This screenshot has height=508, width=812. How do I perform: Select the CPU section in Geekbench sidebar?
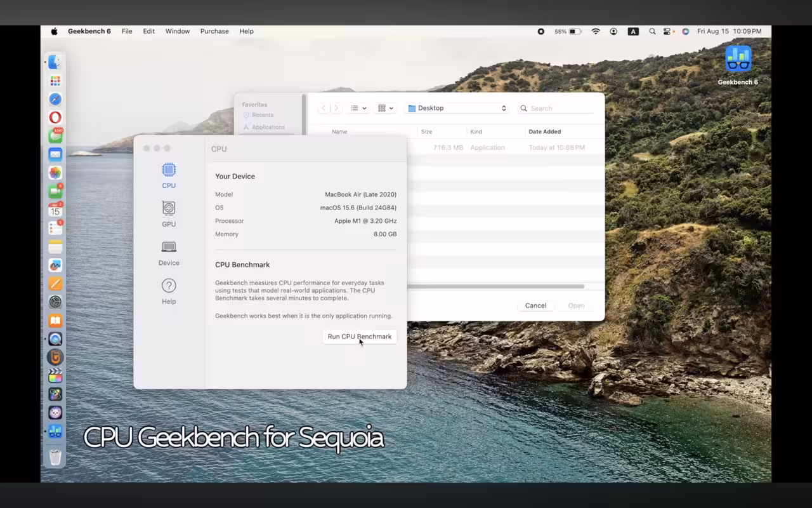169,176
